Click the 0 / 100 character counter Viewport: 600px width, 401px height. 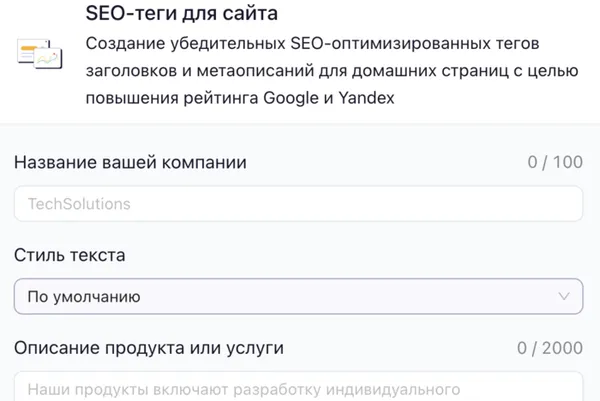[x=554, y=163]
